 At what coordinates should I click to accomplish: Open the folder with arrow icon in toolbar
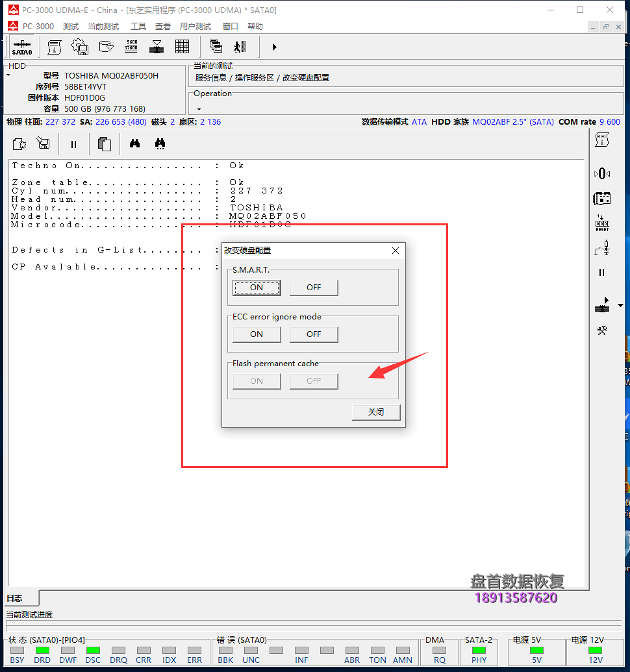[x=106, y=46]
